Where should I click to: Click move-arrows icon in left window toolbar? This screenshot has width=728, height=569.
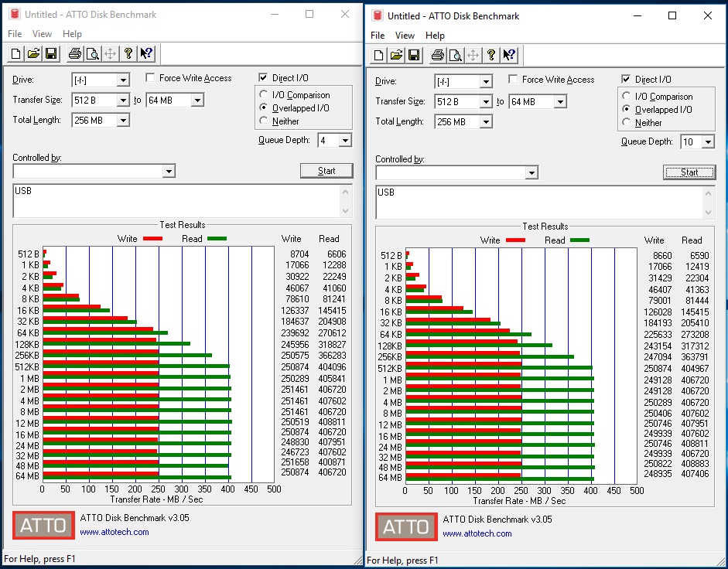(110, 54)
